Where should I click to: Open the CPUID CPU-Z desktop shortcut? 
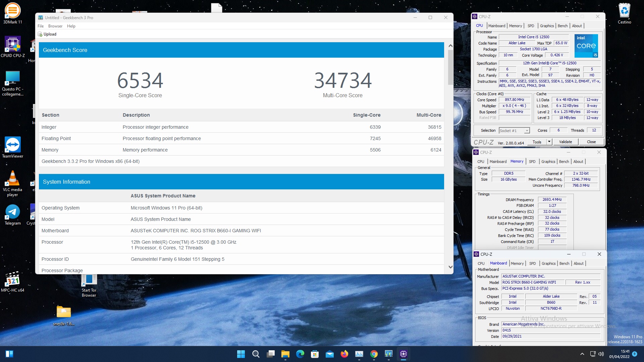12,47
